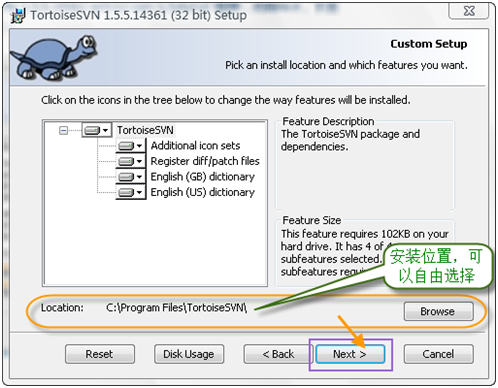Click the TortoiseSVN installer icon in title bar

(x=18, y=16)
